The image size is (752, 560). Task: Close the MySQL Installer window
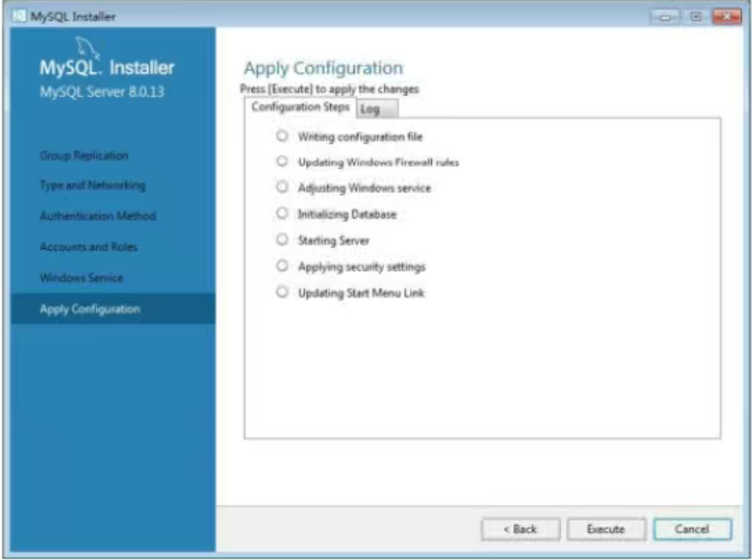tap(726, 17)
